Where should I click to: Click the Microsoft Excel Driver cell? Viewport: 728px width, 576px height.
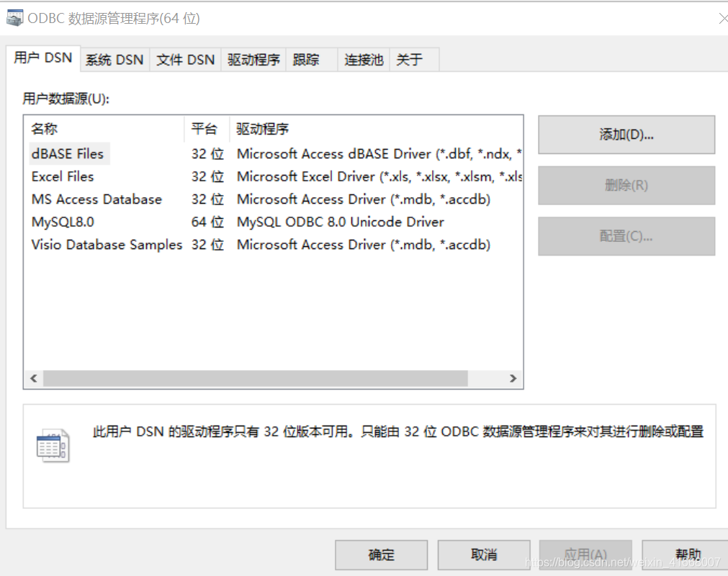[379, 176]
